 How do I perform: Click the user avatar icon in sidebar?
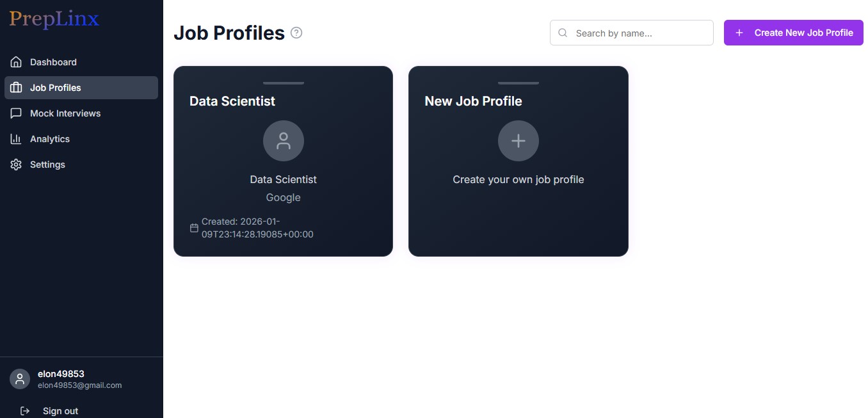20,379
